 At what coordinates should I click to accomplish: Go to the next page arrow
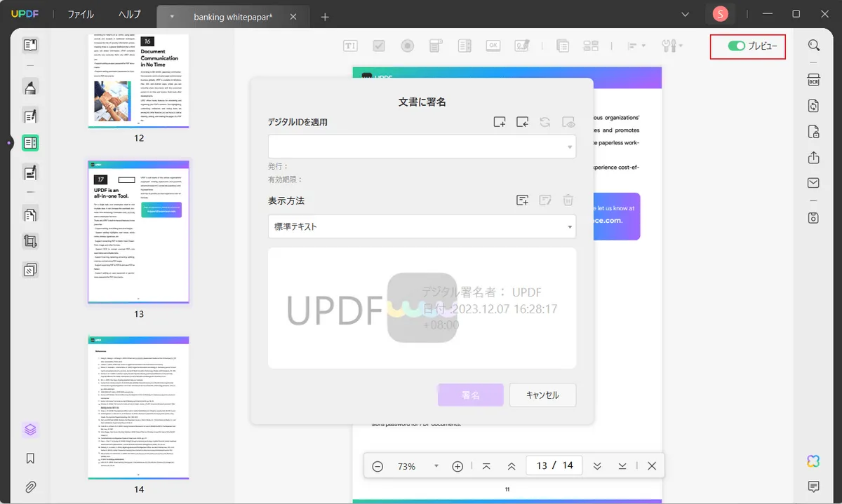pyautogui.click(x=597, y=466)
